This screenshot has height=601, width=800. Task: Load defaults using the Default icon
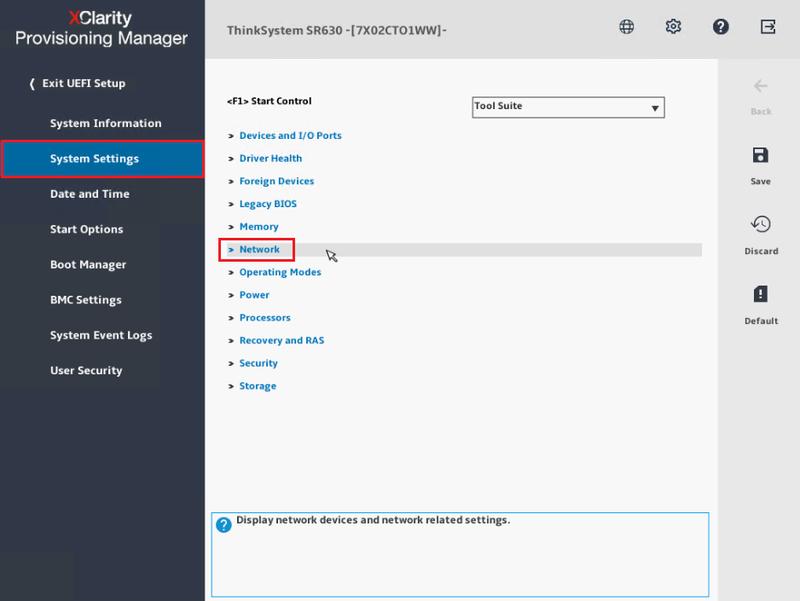click(760, 294)
